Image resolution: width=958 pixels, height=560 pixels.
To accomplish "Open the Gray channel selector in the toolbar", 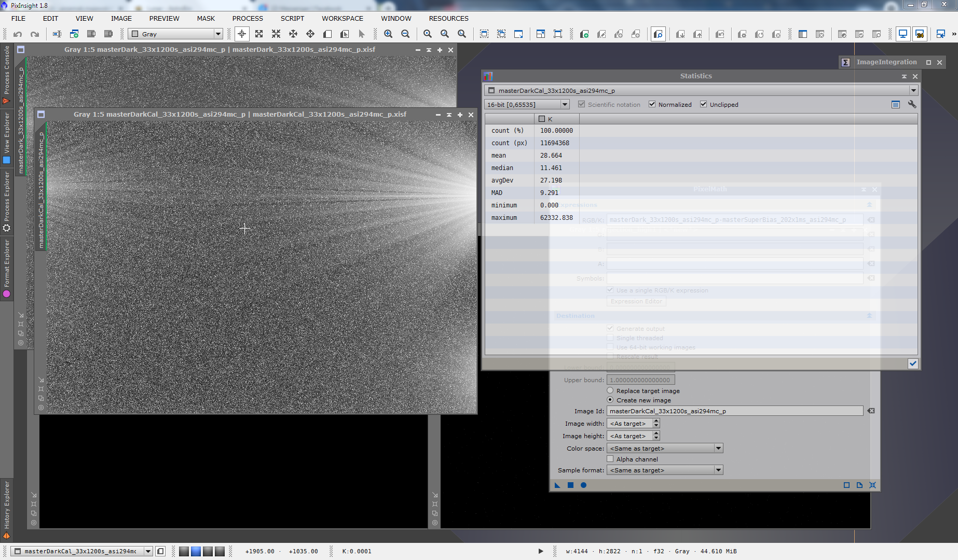I will [x=176, y=34].
